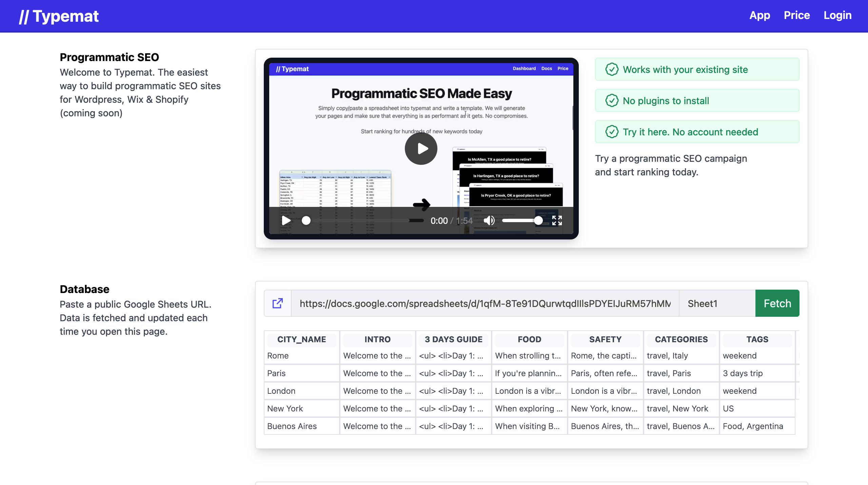Select the New York city name cell
Image resolution: width=868 pixels, height=485 pixels.
pyautogui.click(x=301, y=409)
